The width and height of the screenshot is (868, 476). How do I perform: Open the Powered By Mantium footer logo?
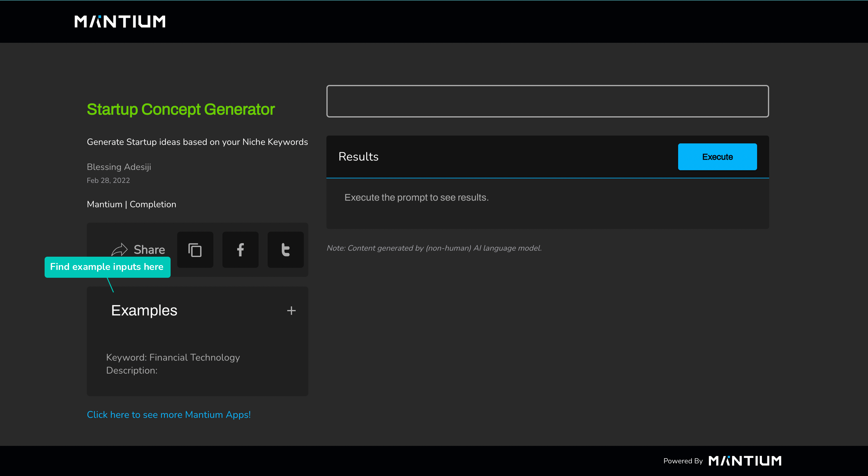tap(745, 461)
